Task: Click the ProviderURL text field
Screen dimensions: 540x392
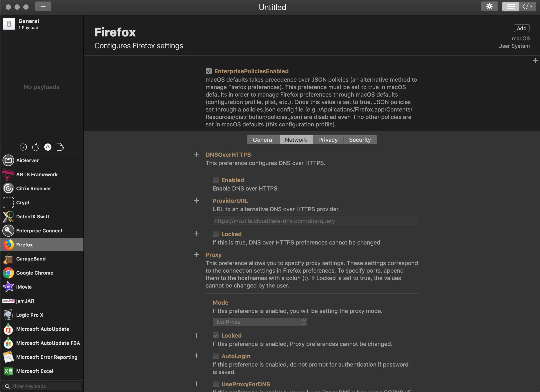Action: click(x=315, y=221)
